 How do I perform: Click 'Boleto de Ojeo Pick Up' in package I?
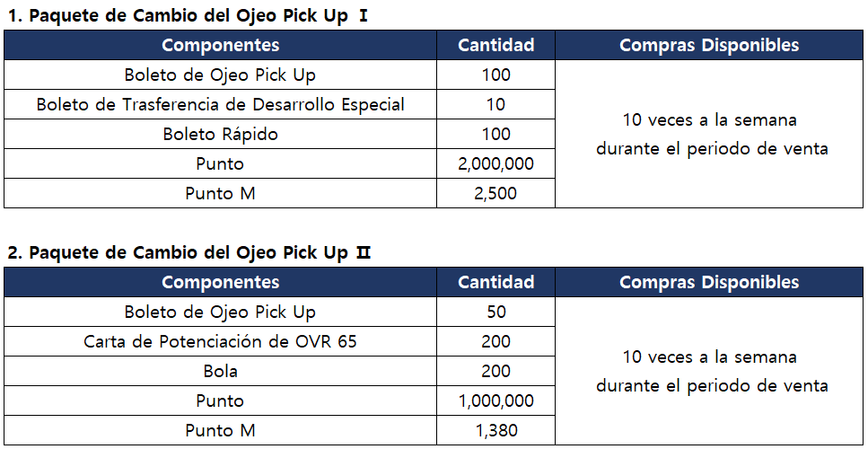pyautogui.click(x=220, y=75)
